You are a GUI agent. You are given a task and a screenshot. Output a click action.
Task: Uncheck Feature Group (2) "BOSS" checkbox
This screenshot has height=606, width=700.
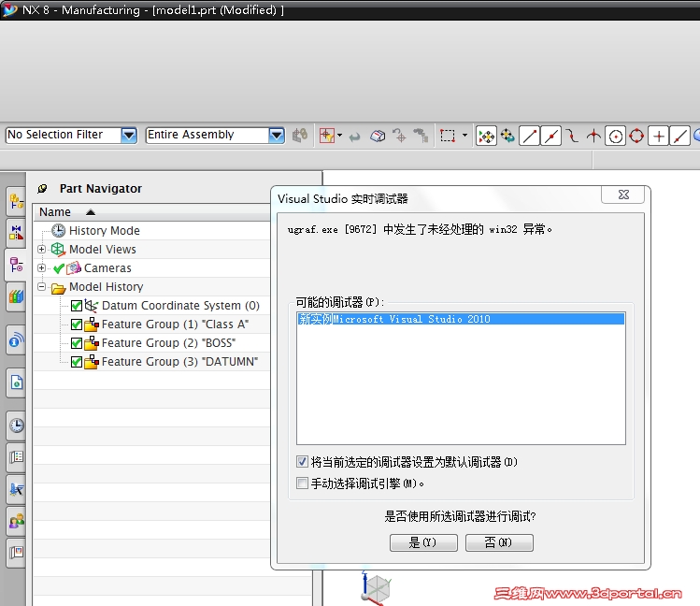77,343
